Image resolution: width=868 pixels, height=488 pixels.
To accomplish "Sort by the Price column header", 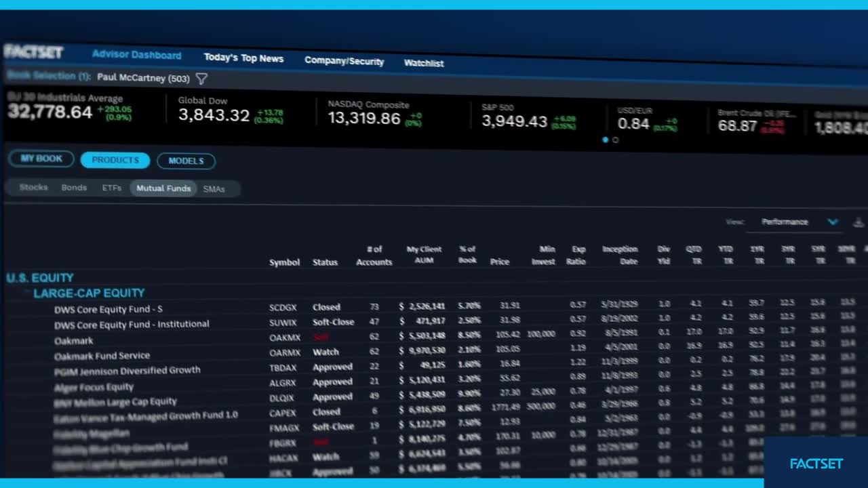I will tap(500, 262).
